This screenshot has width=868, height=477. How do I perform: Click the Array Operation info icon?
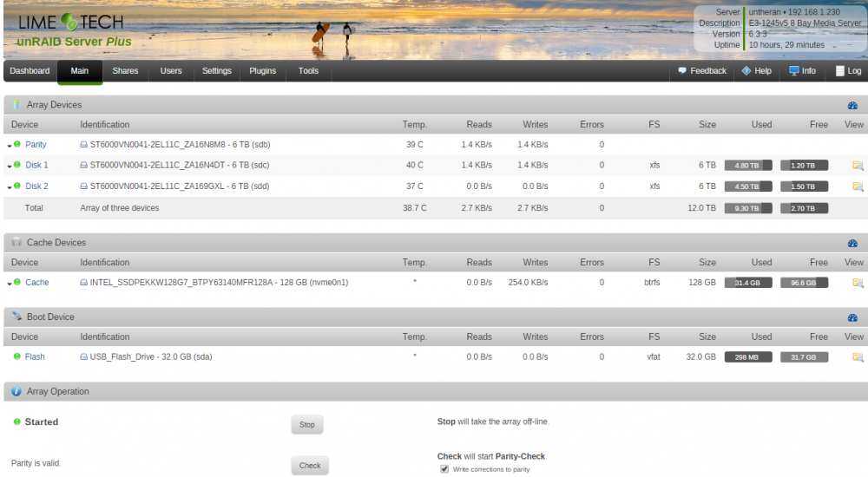(16, 391)
